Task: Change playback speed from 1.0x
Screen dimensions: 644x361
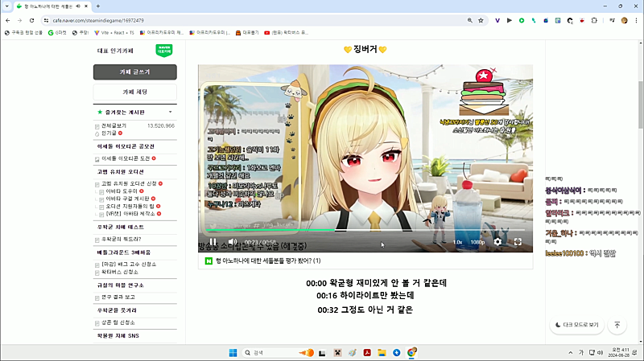Action: click(457, 242)
